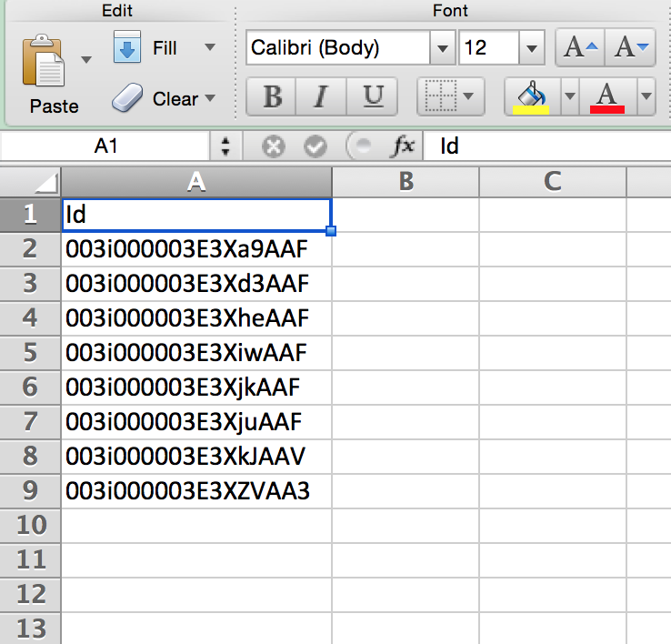The height and width of the screenshot is (644, 671).
Task: Select column A header
Action: click(x=196, y=182)
